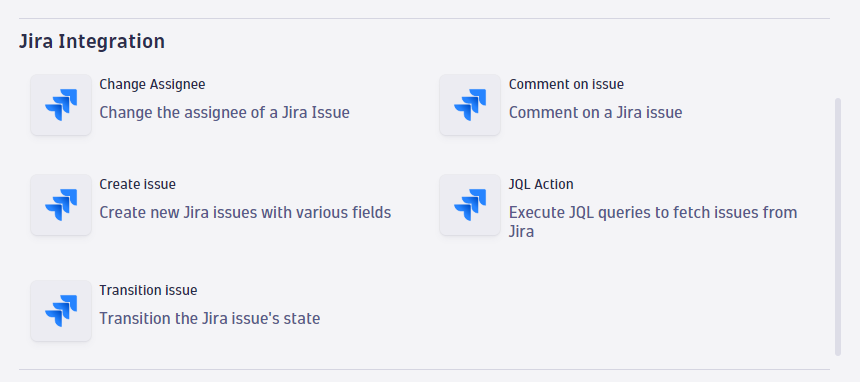Open the JQL Action title
Image resolution: width=860 pixels, height=382 pixels.
point(541,184)
